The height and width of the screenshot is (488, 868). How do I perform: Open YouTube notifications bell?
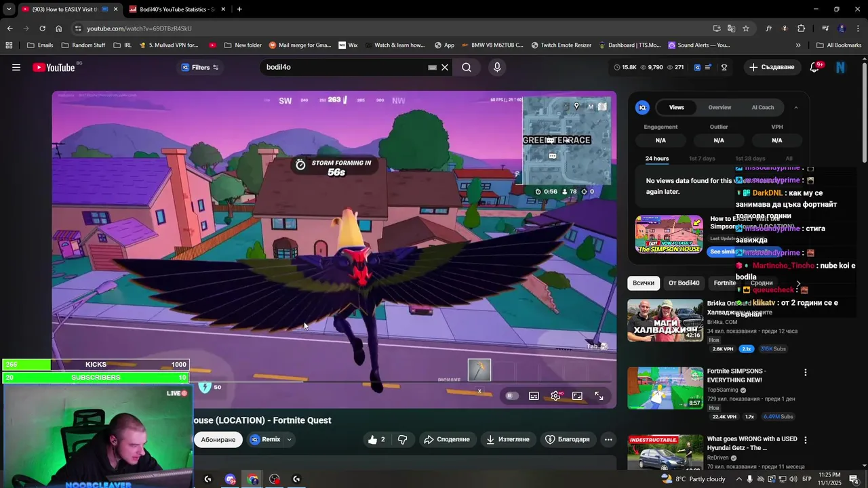click(x=816, y=67)
